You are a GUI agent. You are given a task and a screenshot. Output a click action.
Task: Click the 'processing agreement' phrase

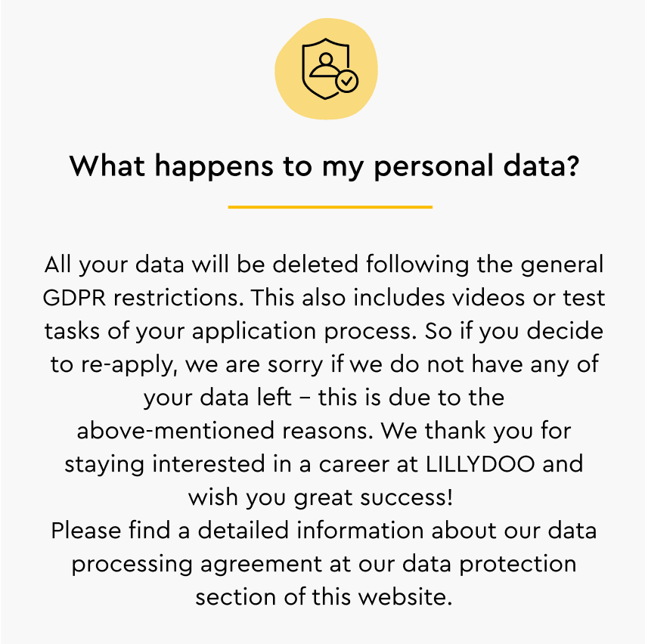point(197,564)
